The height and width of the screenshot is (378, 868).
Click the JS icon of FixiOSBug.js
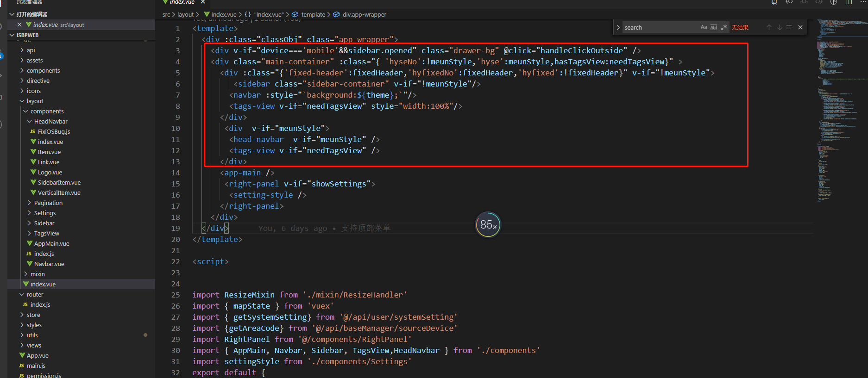click(x=32, y=131)
